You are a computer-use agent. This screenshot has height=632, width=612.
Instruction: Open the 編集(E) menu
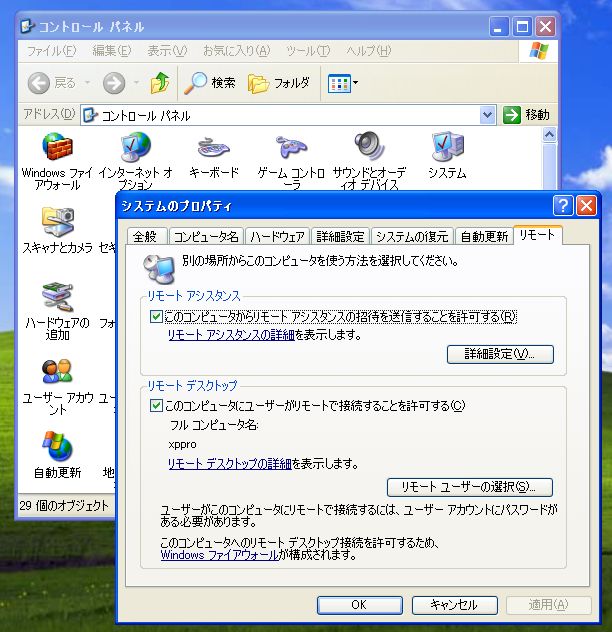(112, 50)
